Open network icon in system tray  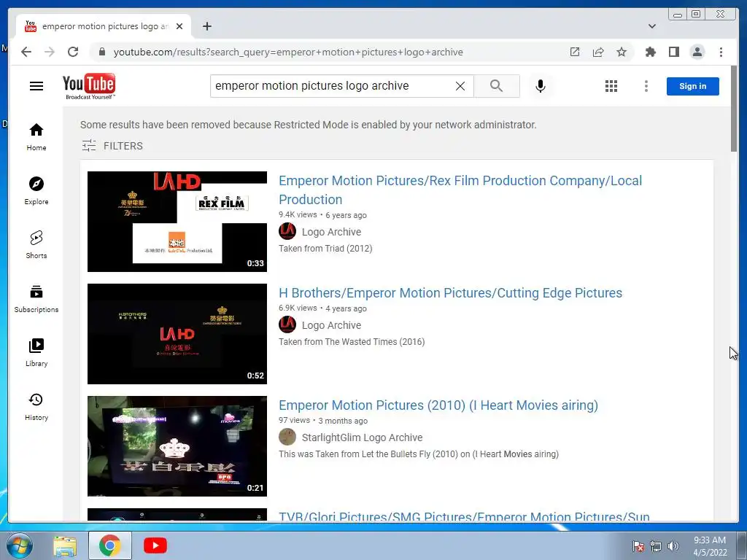click(656, 546)
